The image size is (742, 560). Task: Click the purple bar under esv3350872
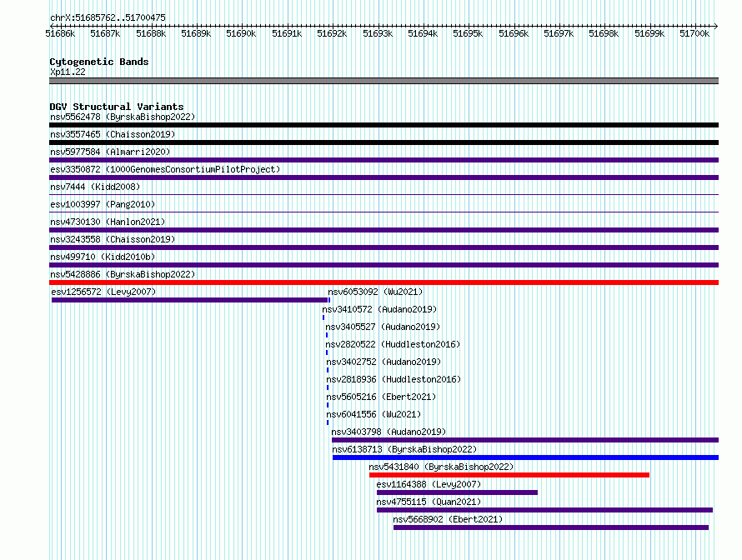384,177
